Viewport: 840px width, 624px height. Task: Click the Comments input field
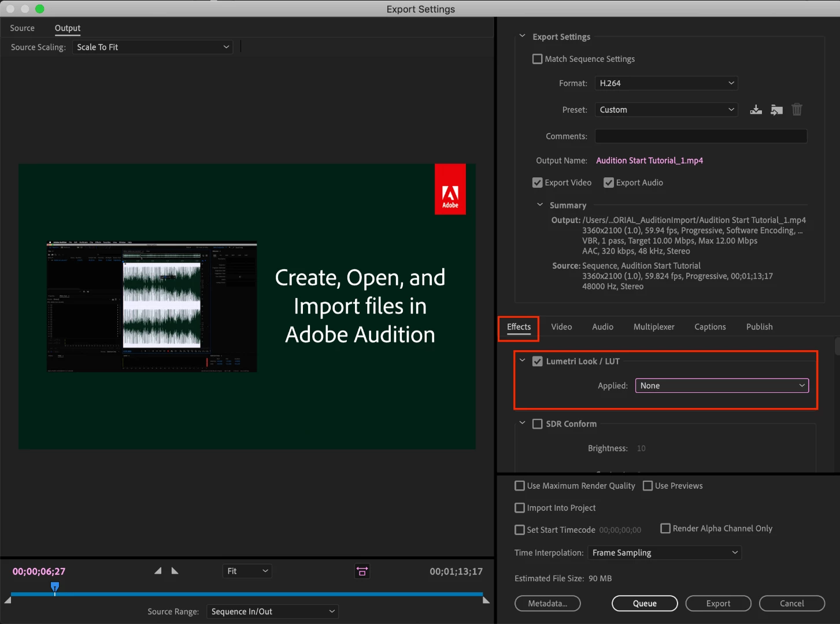701,136
